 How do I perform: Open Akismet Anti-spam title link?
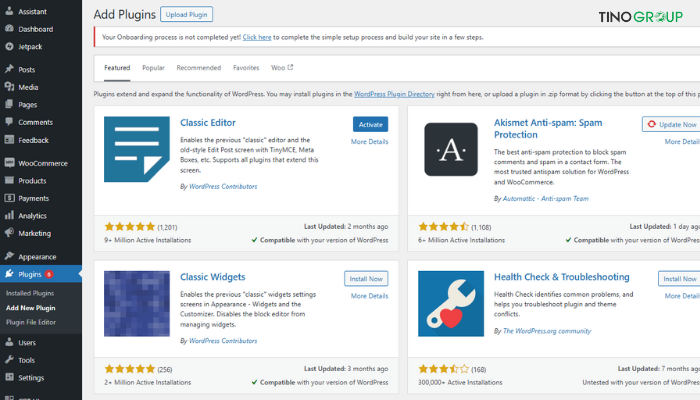[x=548, y=129]
